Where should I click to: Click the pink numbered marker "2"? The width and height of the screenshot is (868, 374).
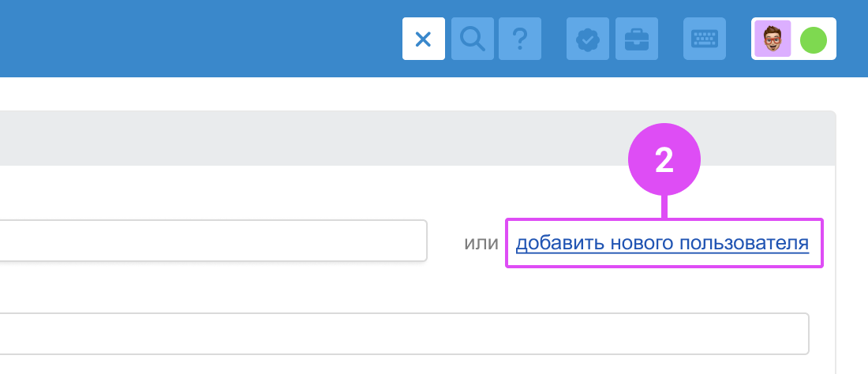coord(664,160)
